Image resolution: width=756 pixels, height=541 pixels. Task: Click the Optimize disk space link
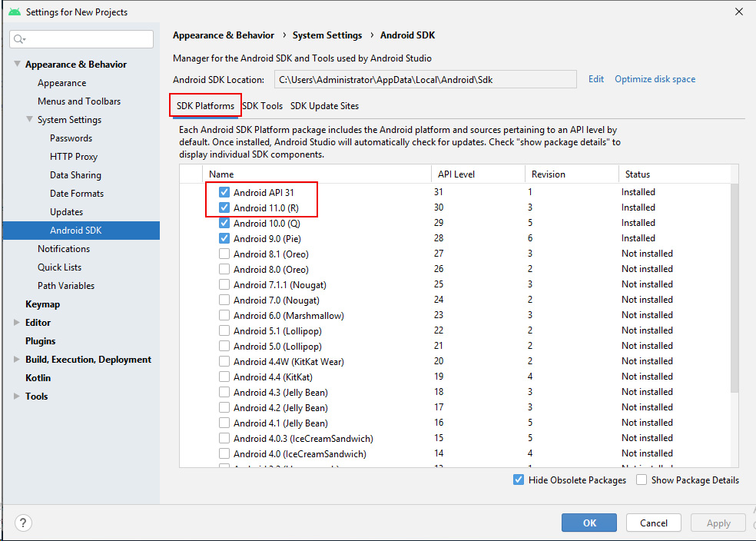[655, 79]
